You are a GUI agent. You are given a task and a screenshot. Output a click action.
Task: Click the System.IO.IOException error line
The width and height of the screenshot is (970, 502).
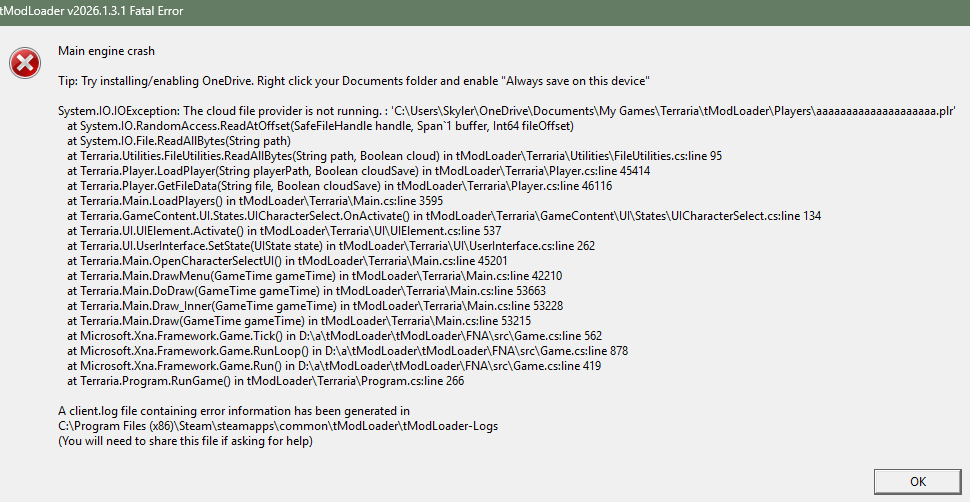coord(507,111)
